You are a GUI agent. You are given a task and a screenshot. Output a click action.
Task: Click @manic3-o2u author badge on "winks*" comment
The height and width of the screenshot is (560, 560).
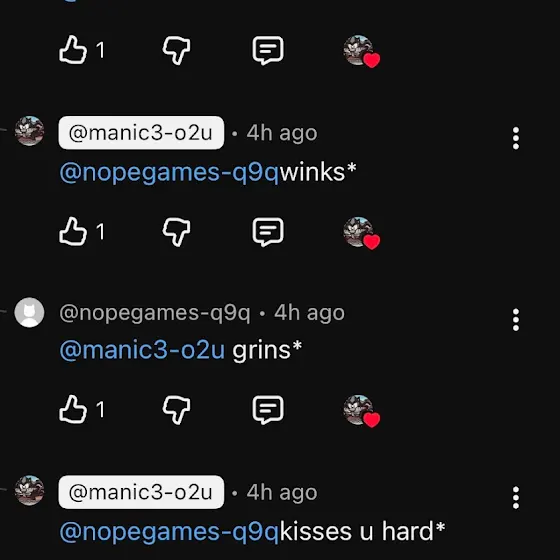[141, 133]
